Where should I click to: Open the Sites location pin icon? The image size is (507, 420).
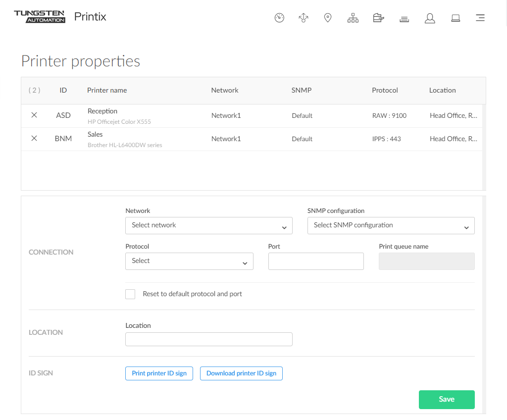[328, 18]
